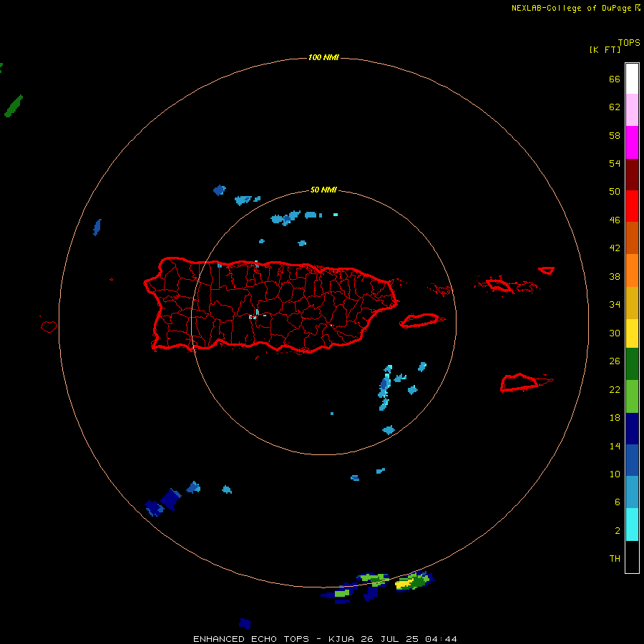
Task: Select the cyan legend swatch
Action: [632, 525]
